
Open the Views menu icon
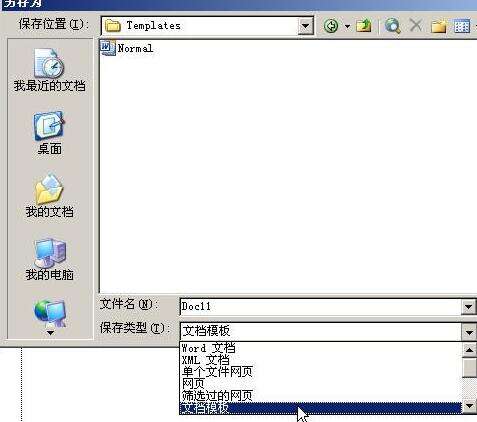(462, 26)
